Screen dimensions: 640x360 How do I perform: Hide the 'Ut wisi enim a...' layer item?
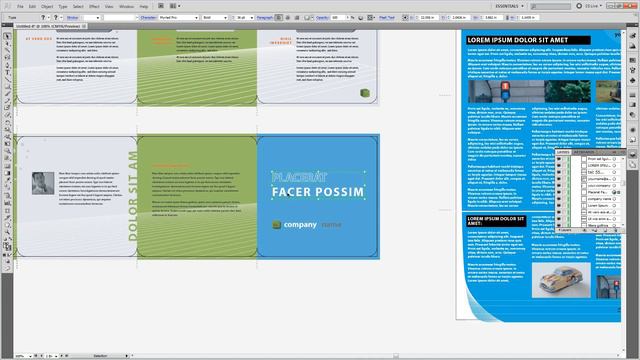559,219
